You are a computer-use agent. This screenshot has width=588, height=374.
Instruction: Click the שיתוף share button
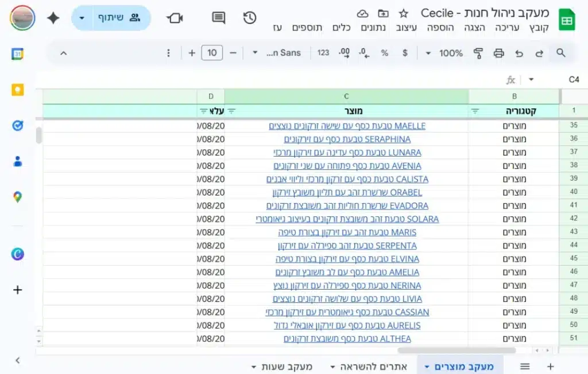(x=118, y=18)
